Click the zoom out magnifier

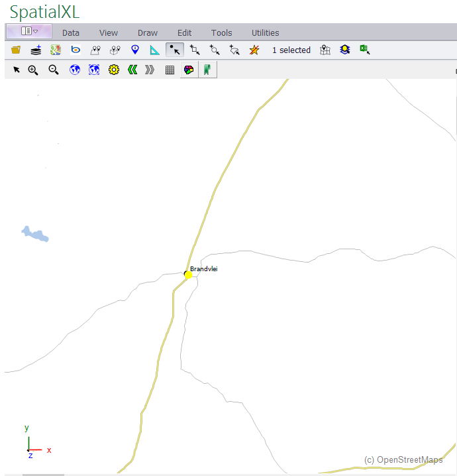click(54, 70)
